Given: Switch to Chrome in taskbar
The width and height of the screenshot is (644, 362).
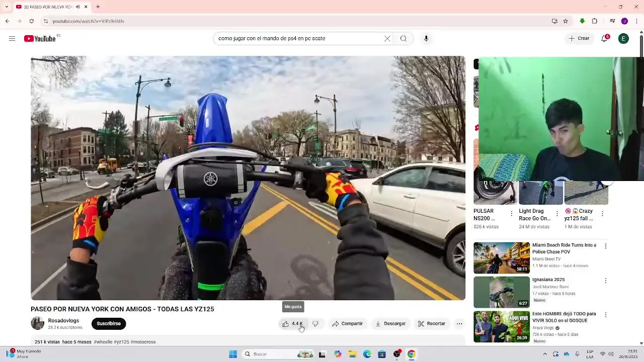Looking at the screenshot, I should click(x=411, y=354).
